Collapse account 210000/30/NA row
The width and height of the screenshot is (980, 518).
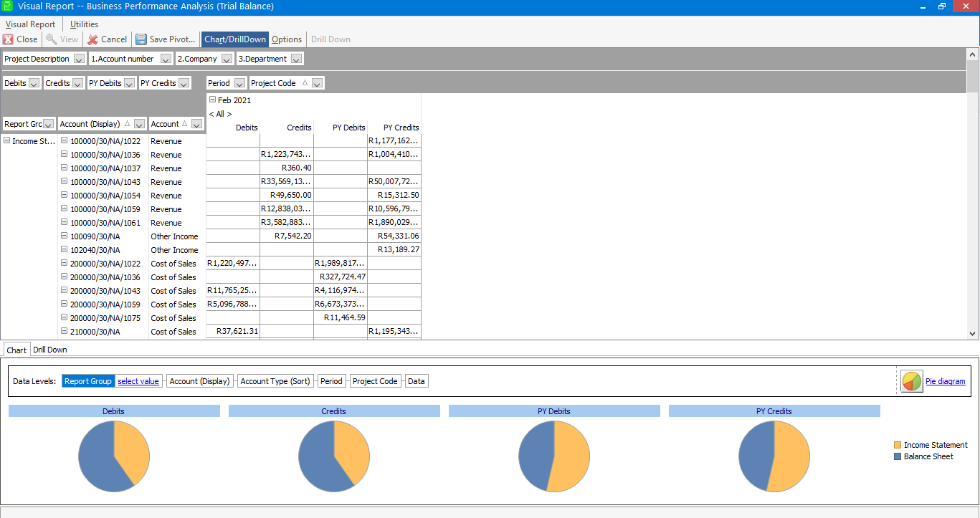coord(65,332)
